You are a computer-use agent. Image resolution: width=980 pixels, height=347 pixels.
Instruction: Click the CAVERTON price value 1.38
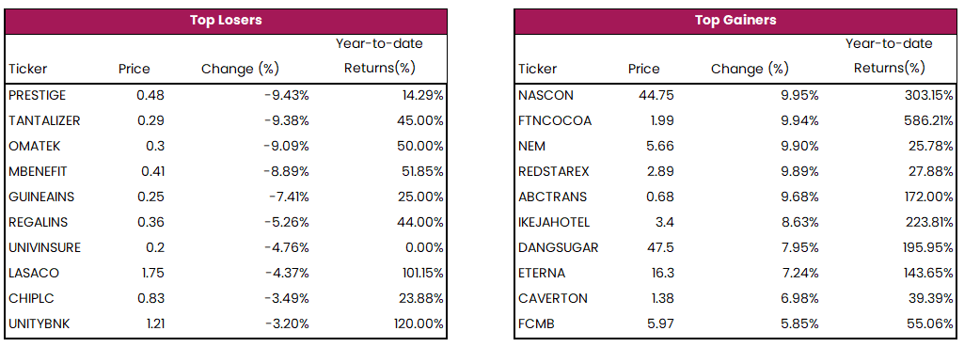660,298
